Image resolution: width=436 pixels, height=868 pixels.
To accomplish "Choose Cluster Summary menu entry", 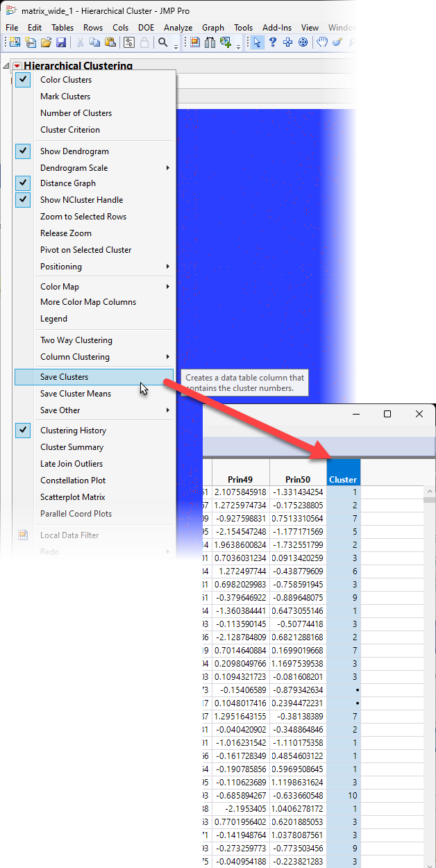I will (94, 447).
